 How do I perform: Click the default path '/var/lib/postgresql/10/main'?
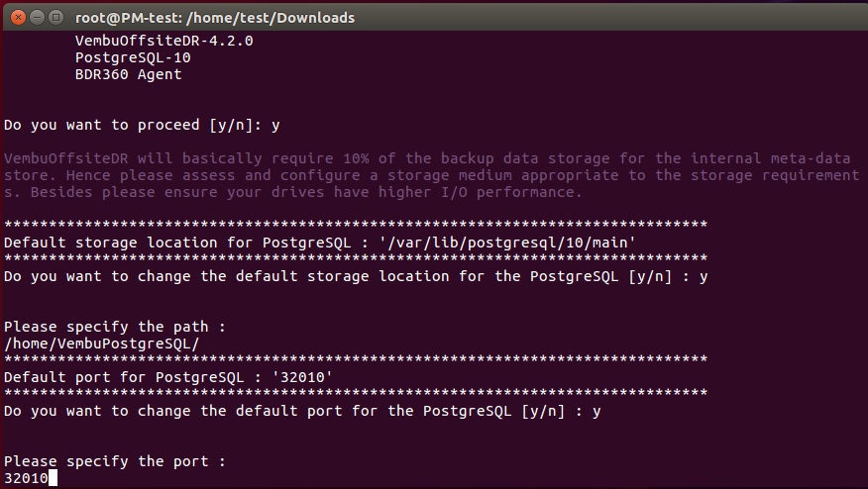(507, 243)
